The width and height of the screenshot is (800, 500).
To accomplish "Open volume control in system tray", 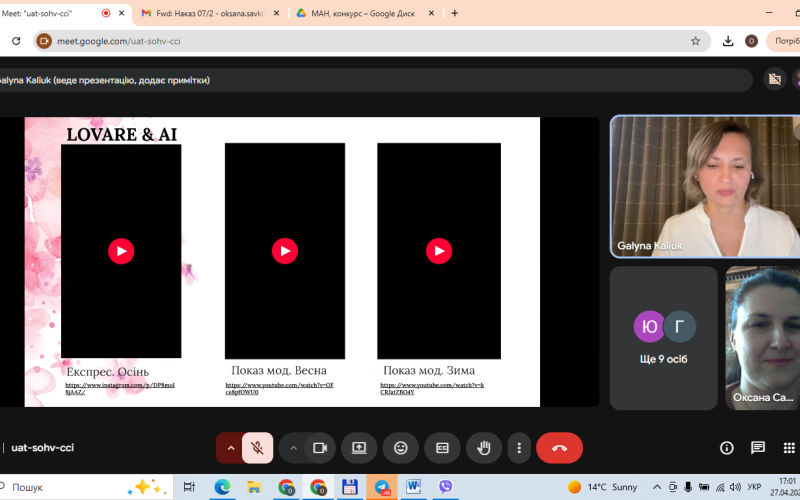I will pyautogui.click(x=735, y=487).
